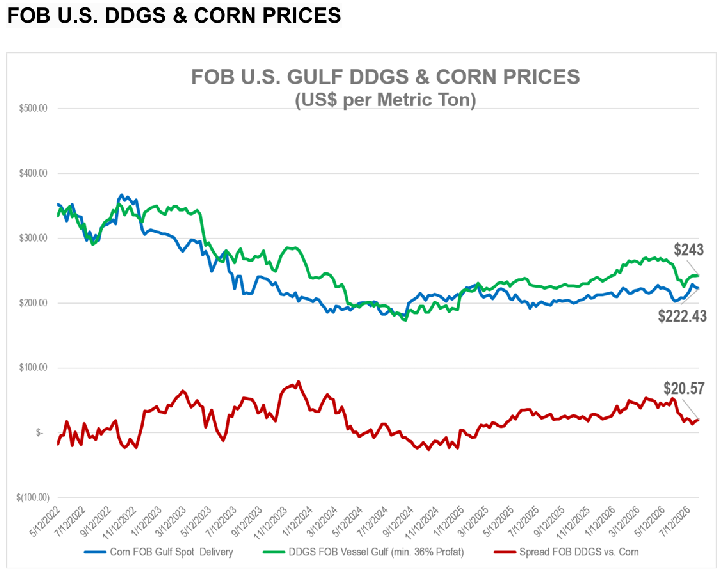Click the red Spread legend line swatch
The height and width of the screenshot is (579, 724).
(x=505, y=552)
